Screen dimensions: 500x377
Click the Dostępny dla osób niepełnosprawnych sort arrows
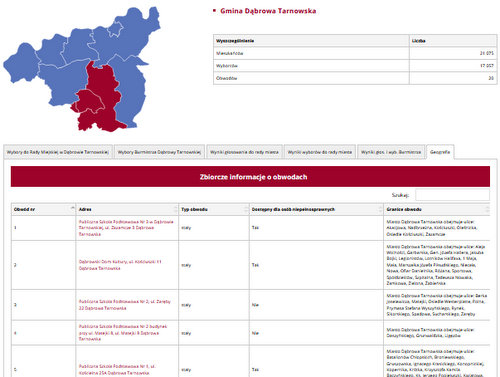(x=380, y=209)
